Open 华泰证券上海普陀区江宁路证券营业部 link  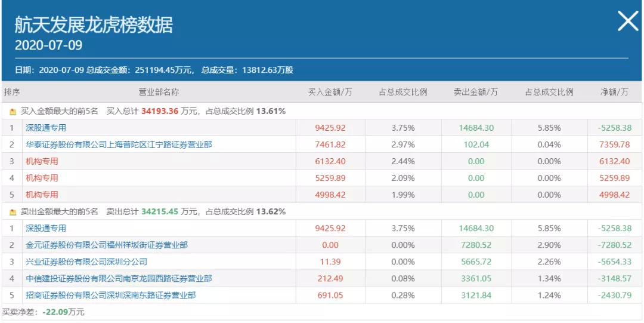click(x=119, y=144)
